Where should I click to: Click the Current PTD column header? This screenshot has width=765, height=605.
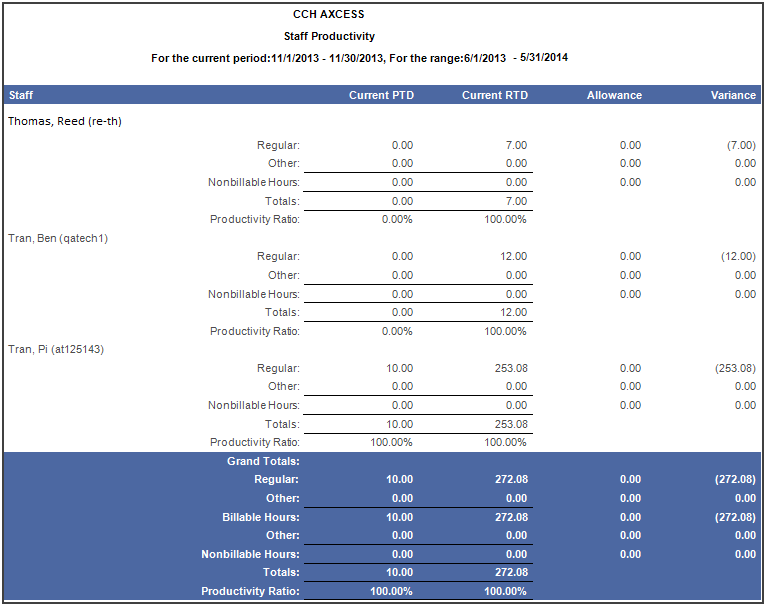[381, 95]
